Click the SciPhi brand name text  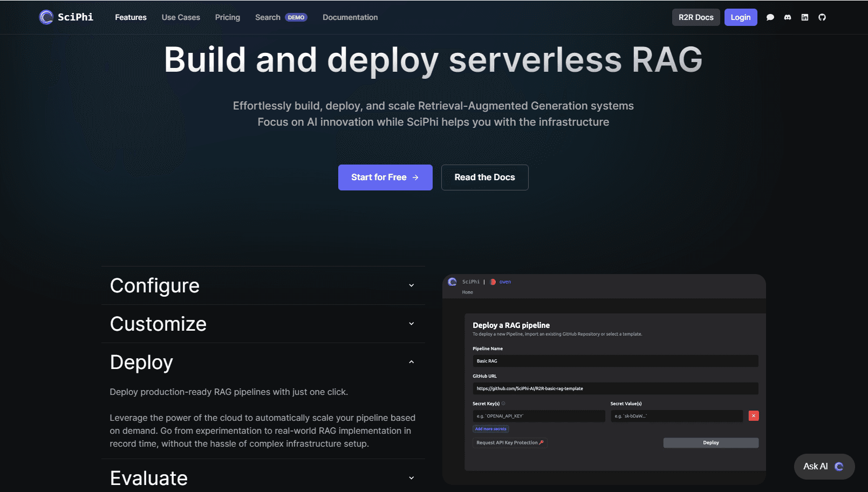tap(76, 17)
